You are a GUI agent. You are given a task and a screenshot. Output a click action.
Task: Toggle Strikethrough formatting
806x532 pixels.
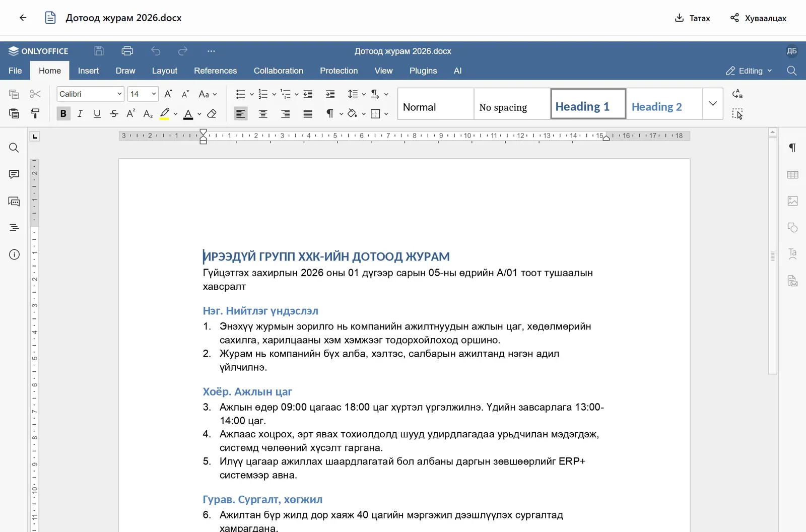pos(114,114)
